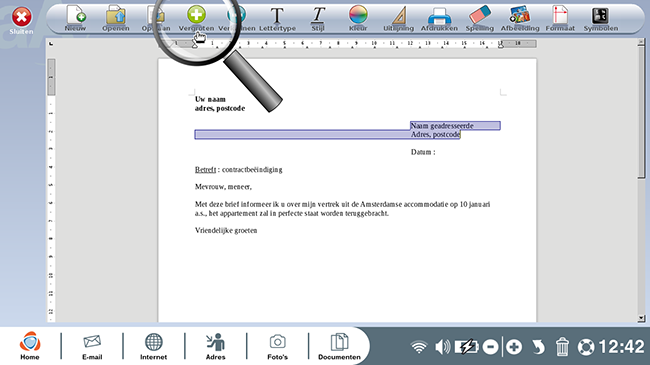
Task: Click the scrollbar up arrow
Action: pyautogui.click(x=641, y=42)
